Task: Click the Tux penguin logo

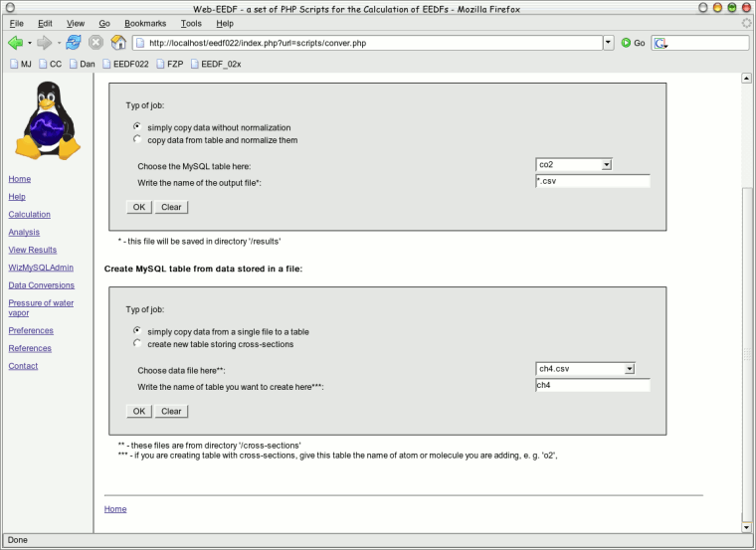Action: click(x=49, y=119)
